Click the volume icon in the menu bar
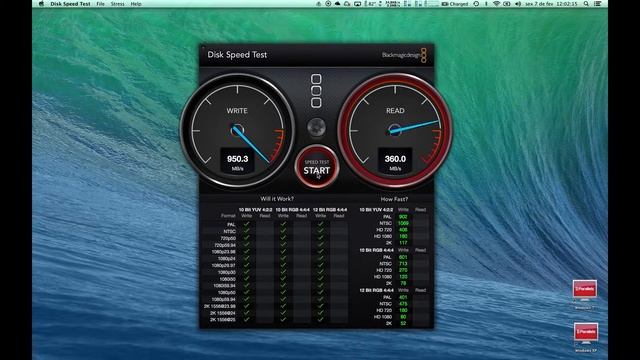 pyautogui.click(x=518, y=4)
